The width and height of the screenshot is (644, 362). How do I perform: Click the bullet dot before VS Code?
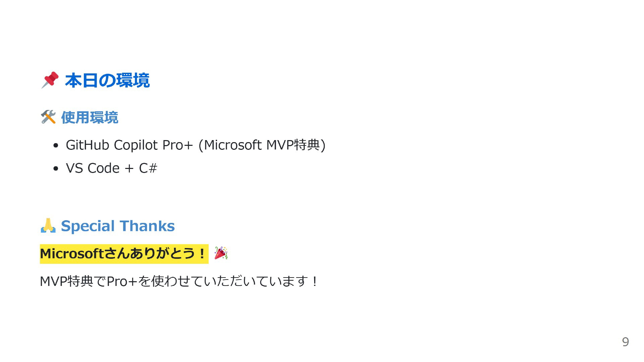[56, 169]
